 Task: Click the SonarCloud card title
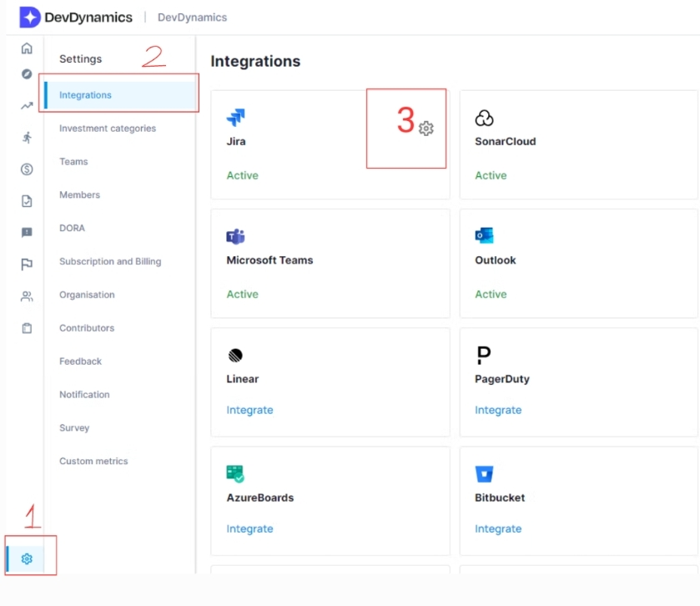506,142
